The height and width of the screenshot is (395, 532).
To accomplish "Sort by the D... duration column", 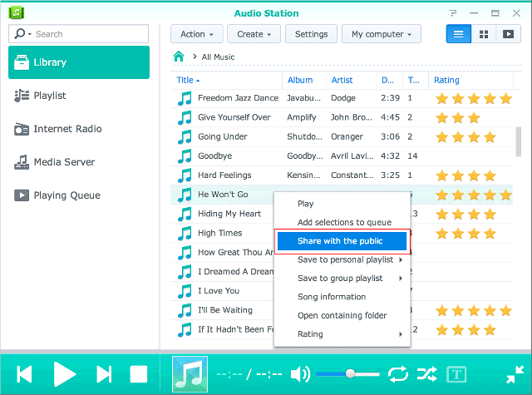I will tap(390, 81).
